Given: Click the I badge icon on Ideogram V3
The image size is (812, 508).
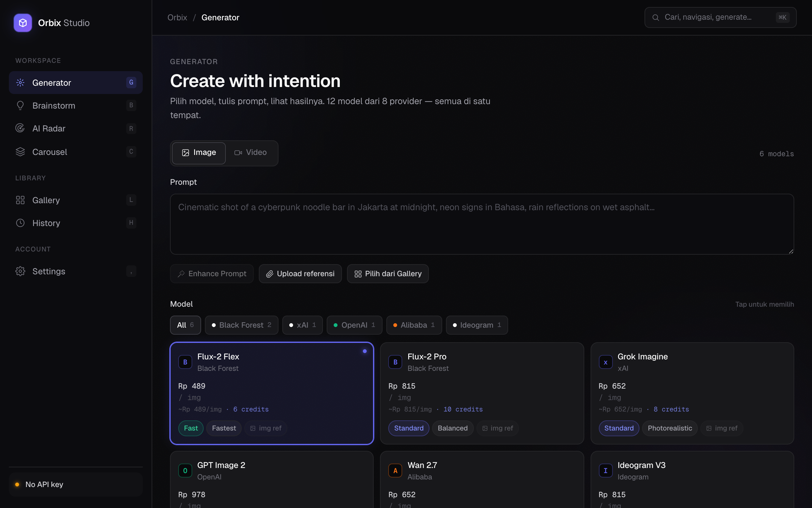Looking at the screenshot, I should [606, 471].
